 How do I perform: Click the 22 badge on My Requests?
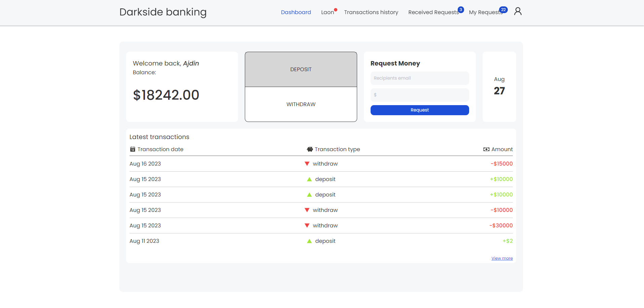[x=503, y=10]
